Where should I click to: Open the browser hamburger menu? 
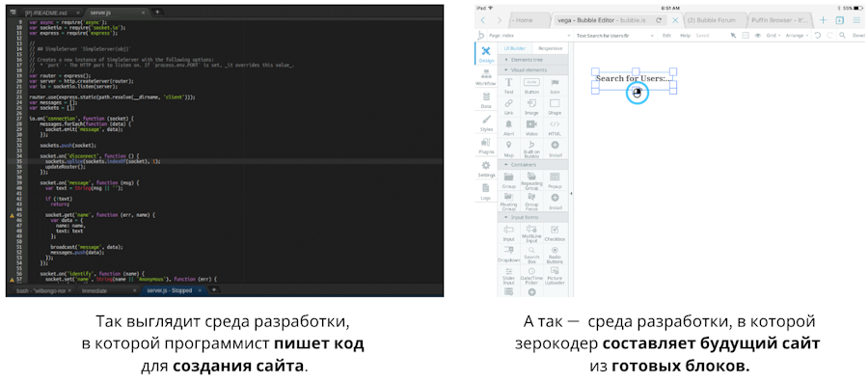(856, 20)
